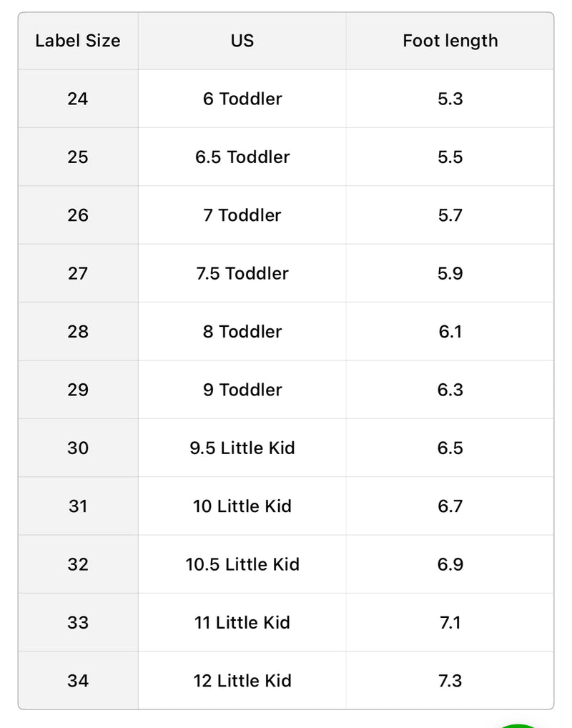Select label size 24 cell

(78, 99)
